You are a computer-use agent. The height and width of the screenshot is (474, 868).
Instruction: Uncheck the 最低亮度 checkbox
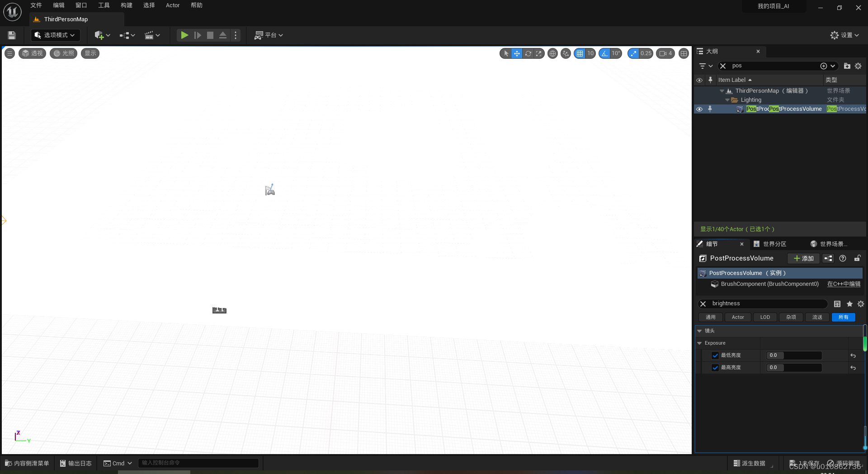click(x=715, y=355)
